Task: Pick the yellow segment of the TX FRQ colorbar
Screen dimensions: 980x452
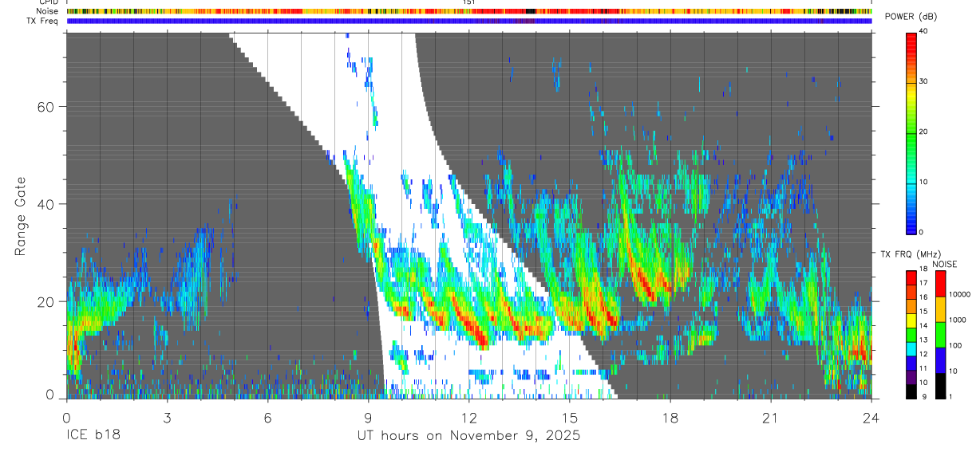Action: pos(911,320)
